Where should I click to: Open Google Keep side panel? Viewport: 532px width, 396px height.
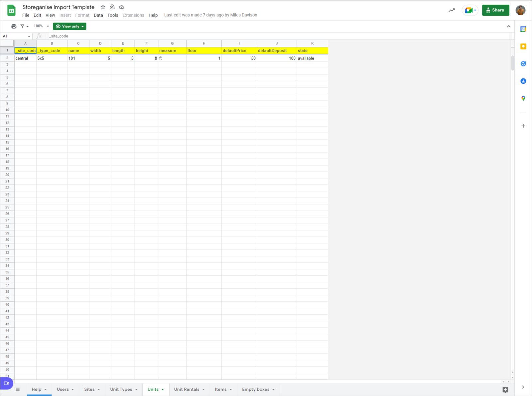(523, 47)
